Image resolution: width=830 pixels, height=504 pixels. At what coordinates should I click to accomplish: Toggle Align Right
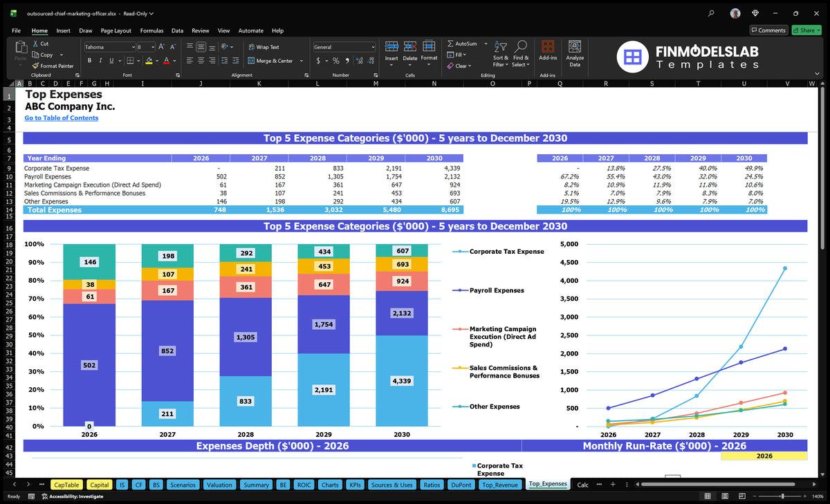(x=212, y=61)
